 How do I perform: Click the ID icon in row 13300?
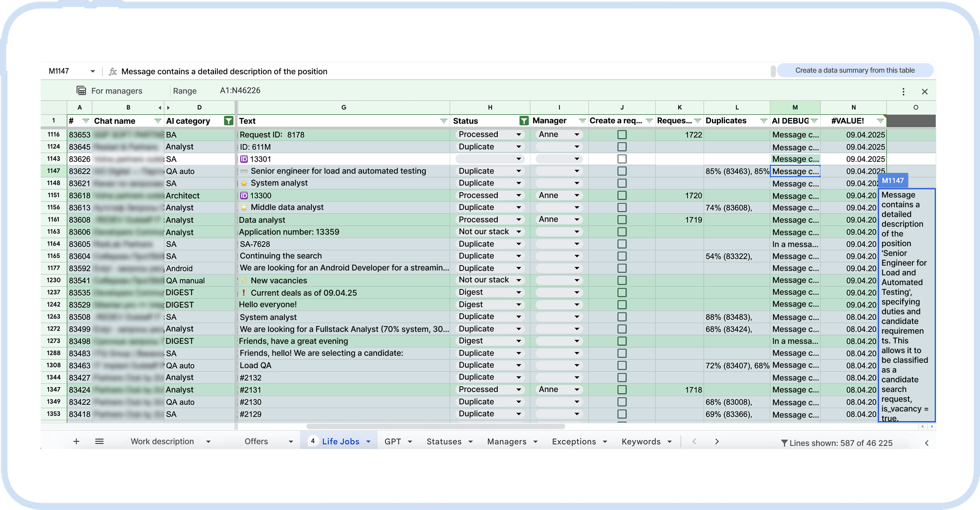[244, 195]
